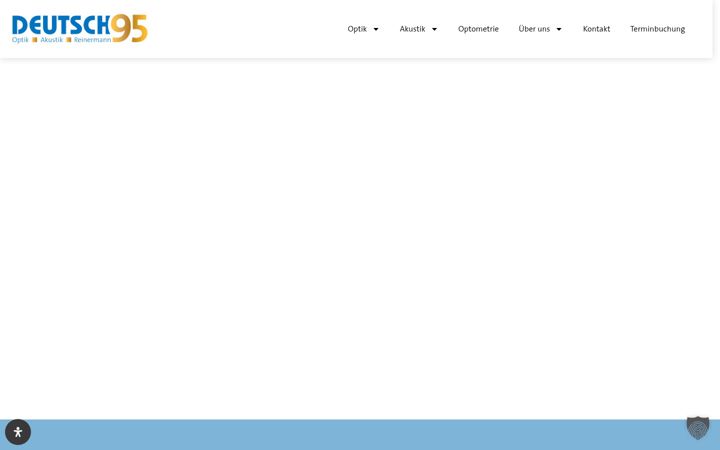Expand the Über uns dropdown arrow
Image resolution: width=720 pixels, height=450 pixels.
559,29
